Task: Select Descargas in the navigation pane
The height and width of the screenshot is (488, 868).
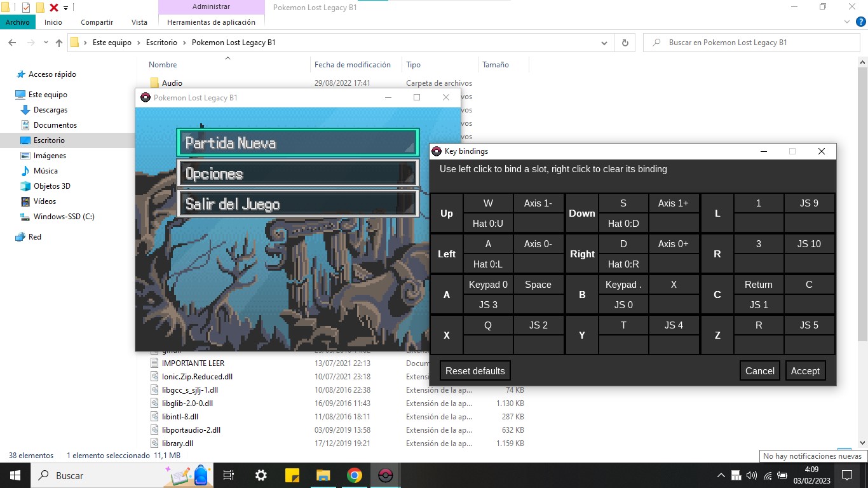Action: [50, 110]
